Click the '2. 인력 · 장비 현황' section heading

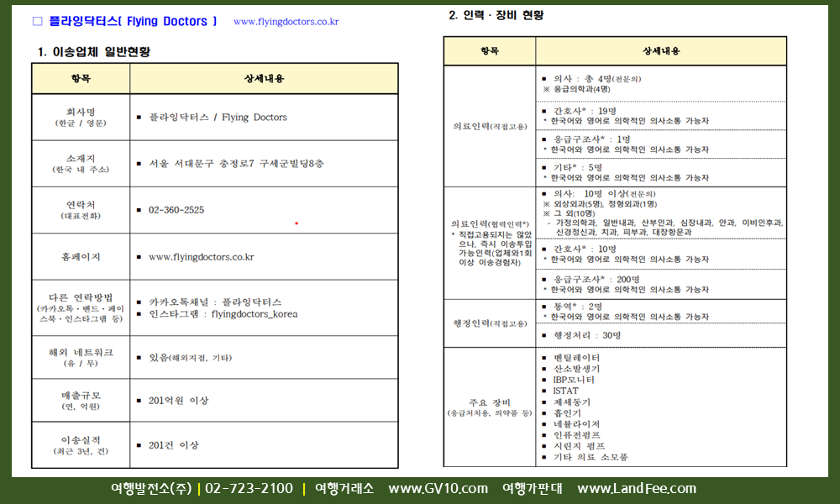pyautogui.click(x=496, y=14)
